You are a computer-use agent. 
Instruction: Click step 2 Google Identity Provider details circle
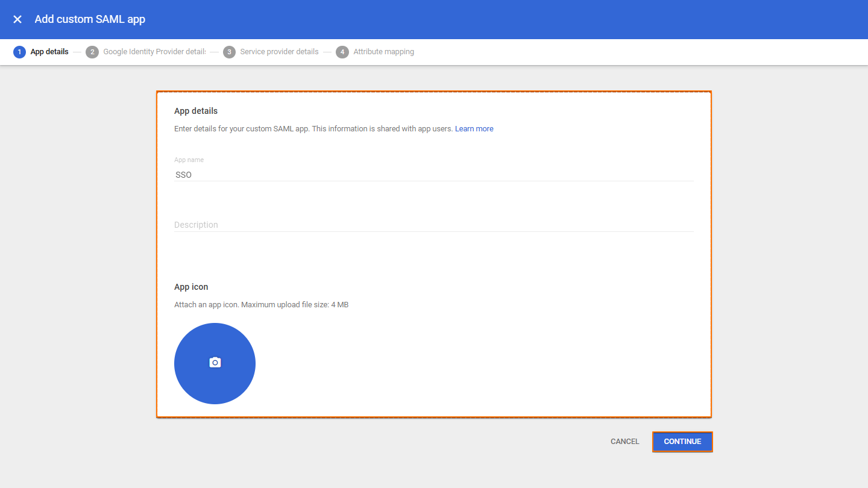click(92, 52)
